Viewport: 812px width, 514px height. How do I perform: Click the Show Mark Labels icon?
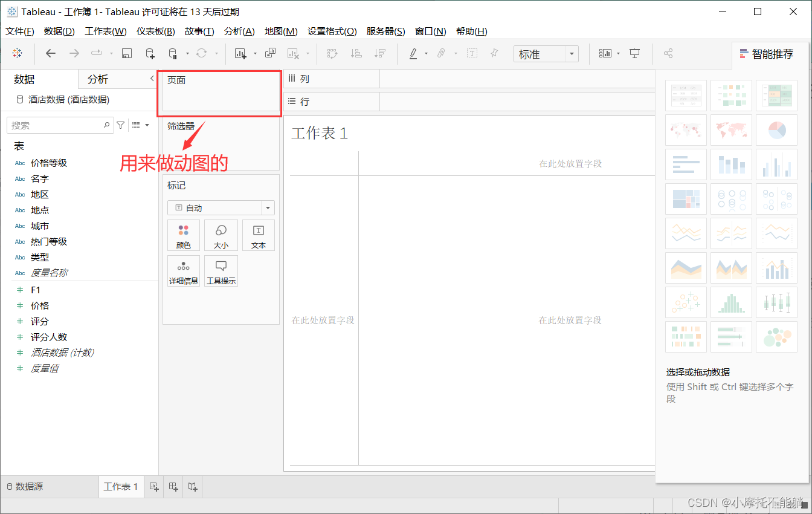pyautogui.click(x=472, y=53)
